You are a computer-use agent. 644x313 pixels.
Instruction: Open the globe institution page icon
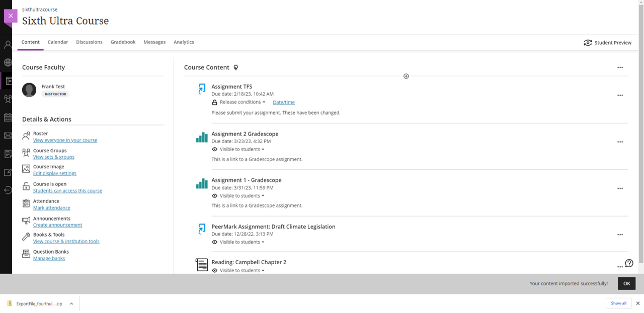pos(8,63)
